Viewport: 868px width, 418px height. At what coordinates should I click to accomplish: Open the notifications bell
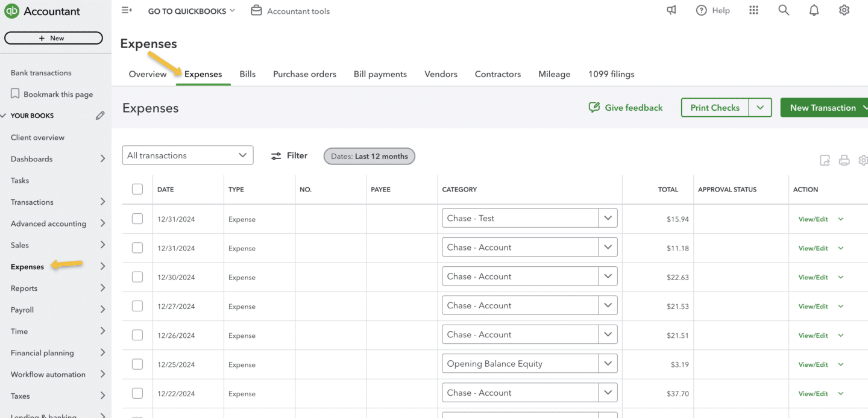814,10
